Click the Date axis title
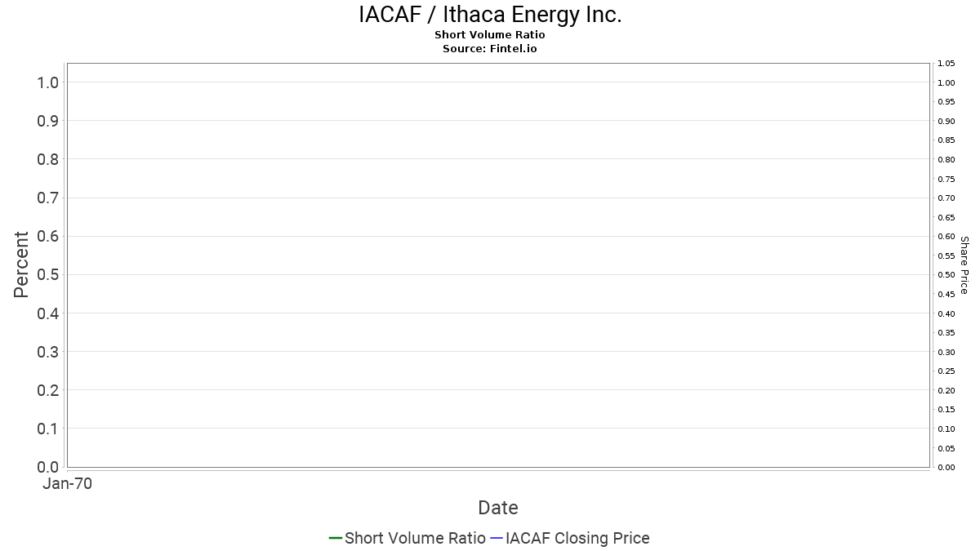Image resolution: width=980 pixels, height=551 pixels. tap(498, 508)
